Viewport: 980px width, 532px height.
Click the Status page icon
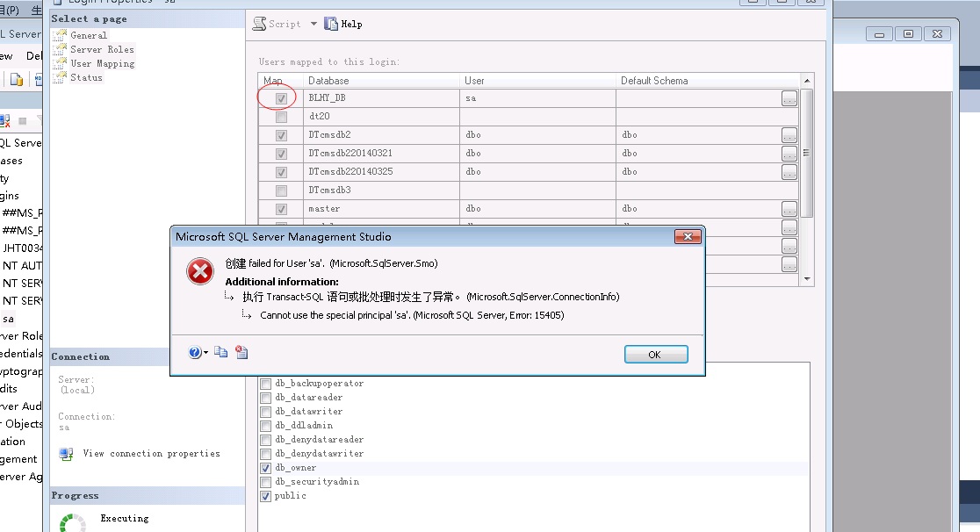click(x=61, y=77)
